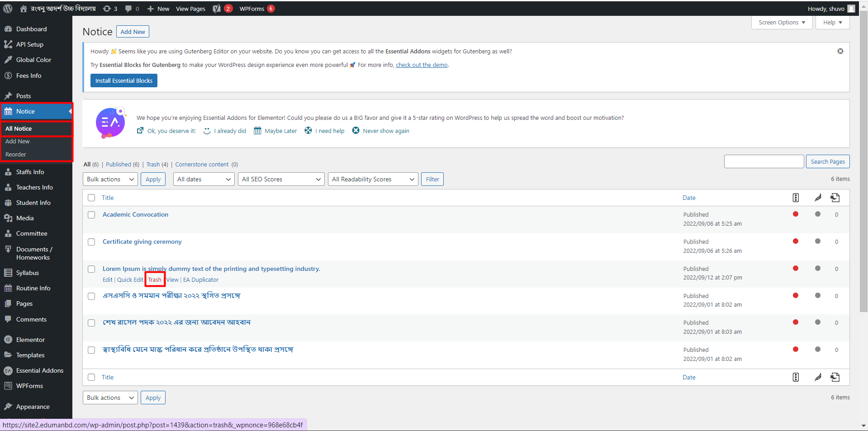This screenshot has height=431, width=868.
Task: Open All Readability Scores dropdown
Action: pos(373,179)
